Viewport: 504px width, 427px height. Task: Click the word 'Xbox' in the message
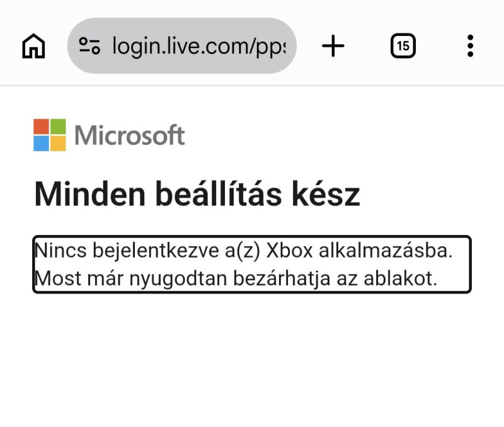tap(289, 250)
